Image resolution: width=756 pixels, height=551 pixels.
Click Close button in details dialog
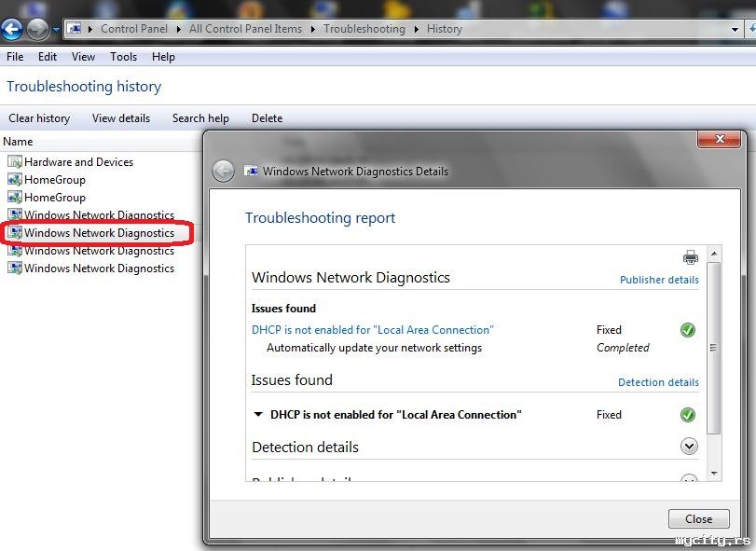[x=698, y=519]
